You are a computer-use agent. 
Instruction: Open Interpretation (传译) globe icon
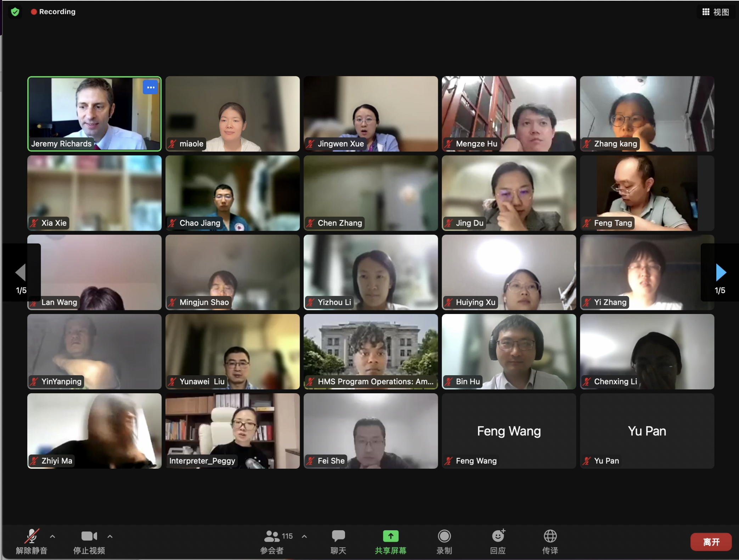click(x=550, y=536)
